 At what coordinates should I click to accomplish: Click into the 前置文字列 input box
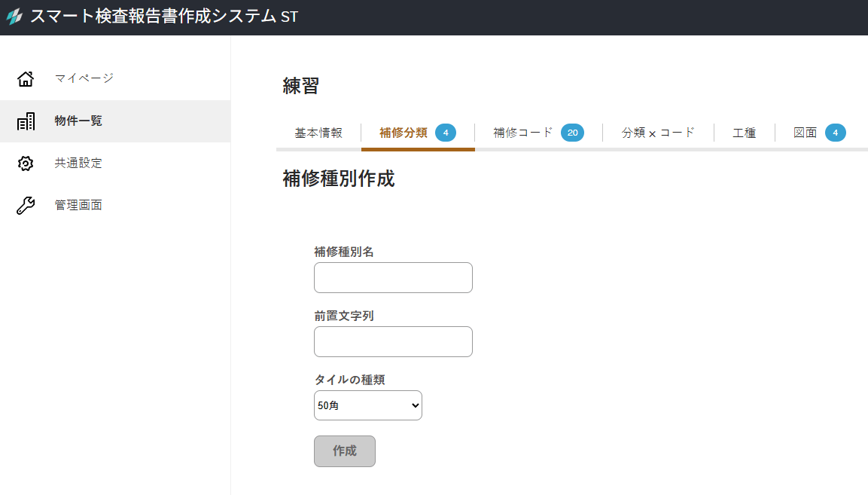pos(393,342)
